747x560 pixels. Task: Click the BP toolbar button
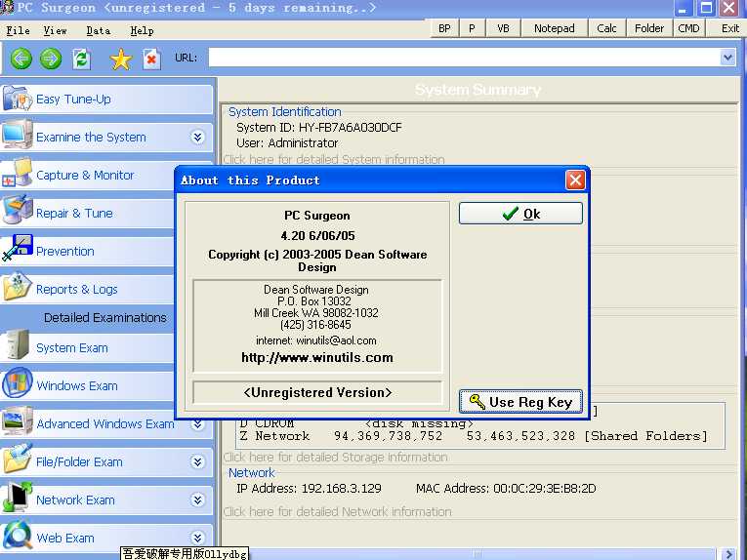pos(444,28)
